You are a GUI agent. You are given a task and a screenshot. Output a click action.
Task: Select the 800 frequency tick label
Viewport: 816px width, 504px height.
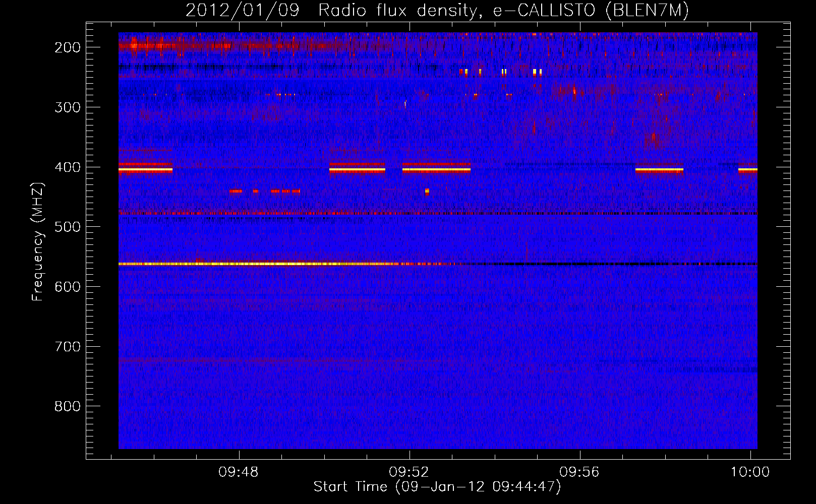pos(67,406)
